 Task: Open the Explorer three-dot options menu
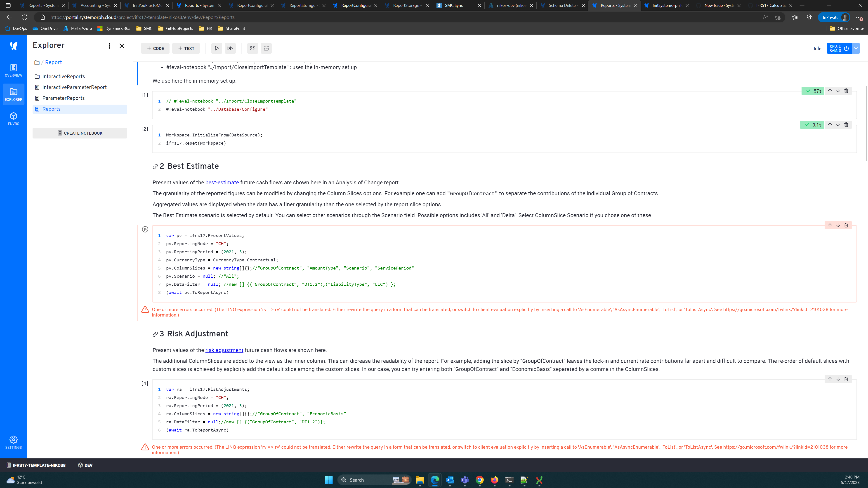click(x=109, y=46)
